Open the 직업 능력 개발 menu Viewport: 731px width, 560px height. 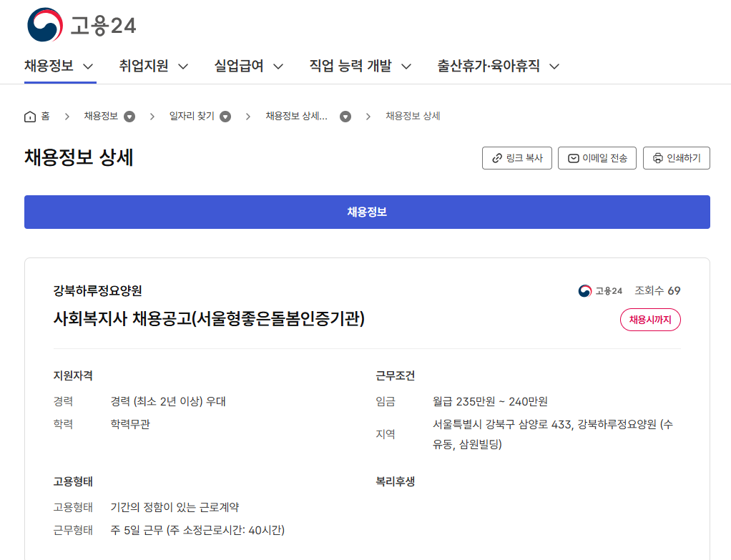[x=360, y=67]
